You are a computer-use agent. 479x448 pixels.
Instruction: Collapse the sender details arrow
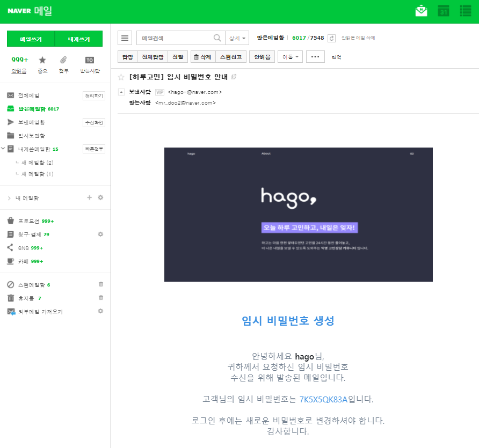point(121,92)
